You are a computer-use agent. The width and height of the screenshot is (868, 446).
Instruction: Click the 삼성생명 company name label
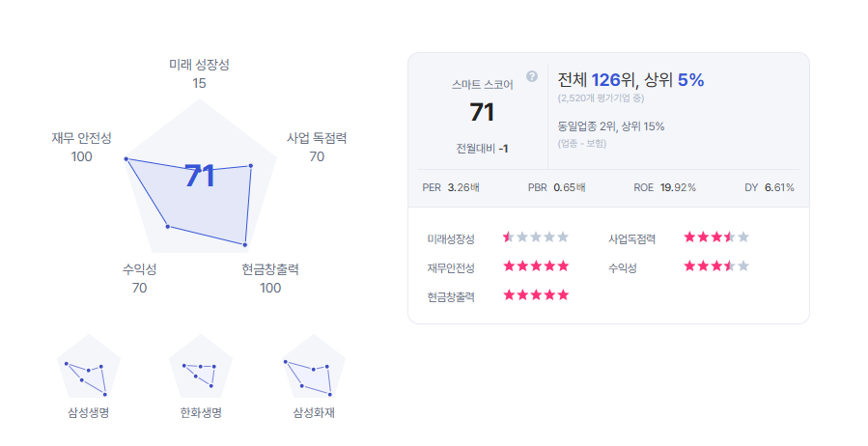[x=89, y=413]
